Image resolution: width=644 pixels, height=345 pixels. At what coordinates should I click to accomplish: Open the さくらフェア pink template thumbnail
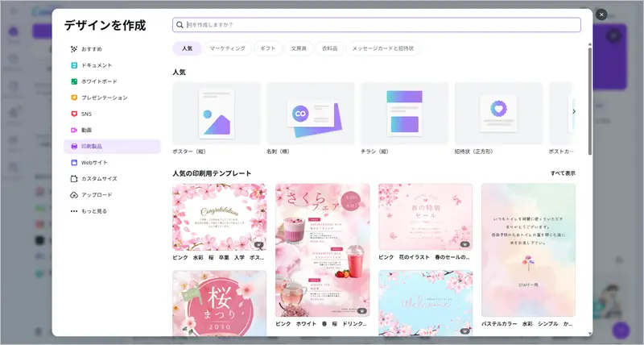(x=322, y=250)
